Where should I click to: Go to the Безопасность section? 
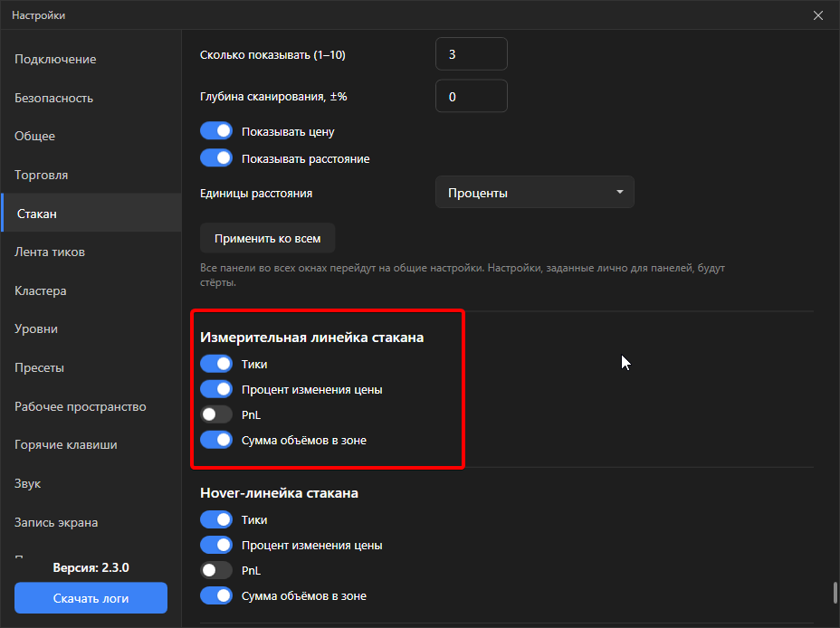91,98
